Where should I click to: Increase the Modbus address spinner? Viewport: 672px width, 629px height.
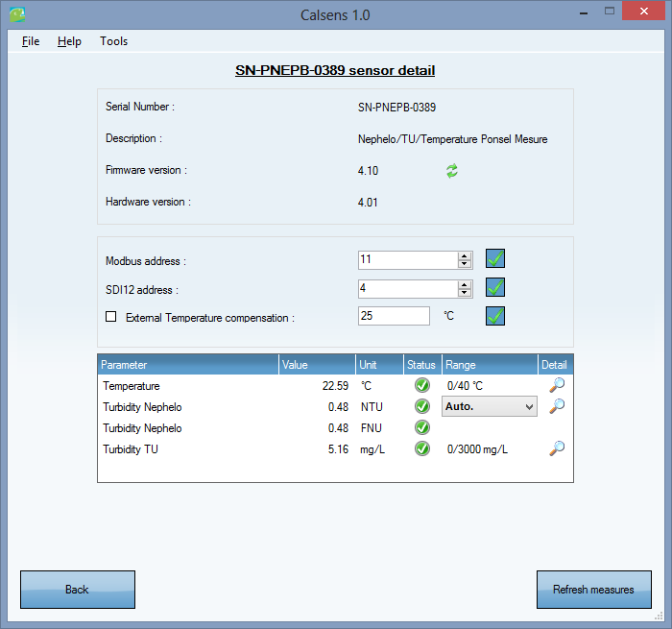click(464, 256)
